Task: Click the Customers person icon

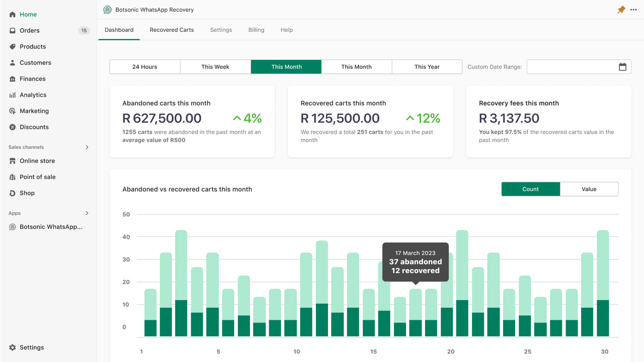Action: point(13,63)
